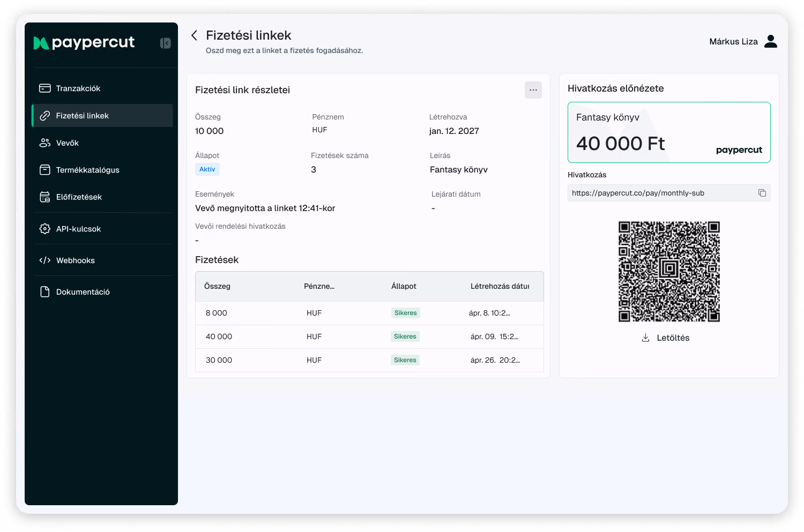This screenshot has height=532, width=804.
Task: Click the paypercut brand mark in preview card
Action: 739,150
